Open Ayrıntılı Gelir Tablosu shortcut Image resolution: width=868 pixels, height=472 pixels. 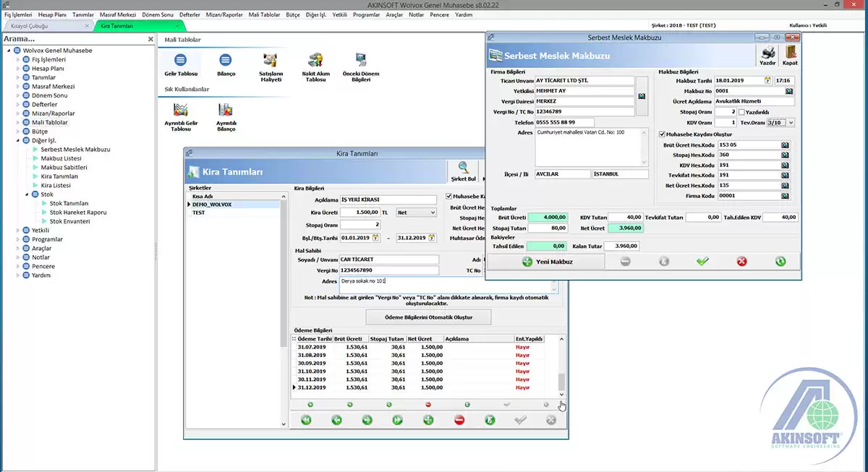[181, 111]
